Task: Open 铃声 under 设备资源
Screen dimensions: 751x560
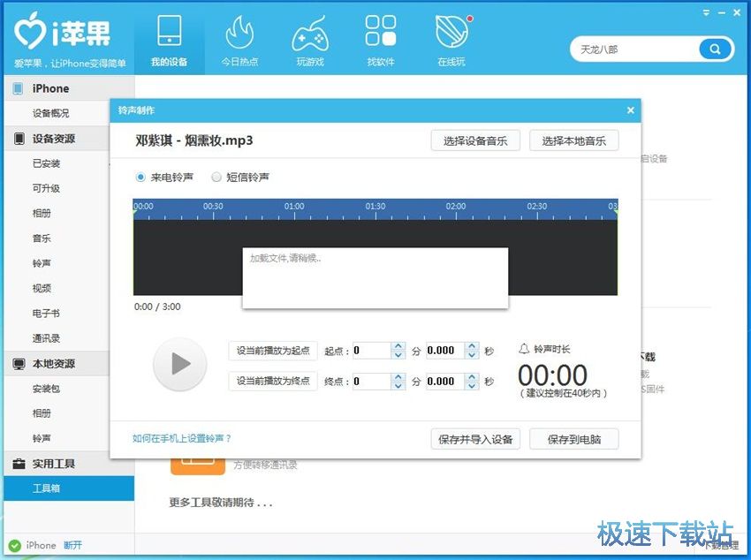Action: [x=42, y=263]
